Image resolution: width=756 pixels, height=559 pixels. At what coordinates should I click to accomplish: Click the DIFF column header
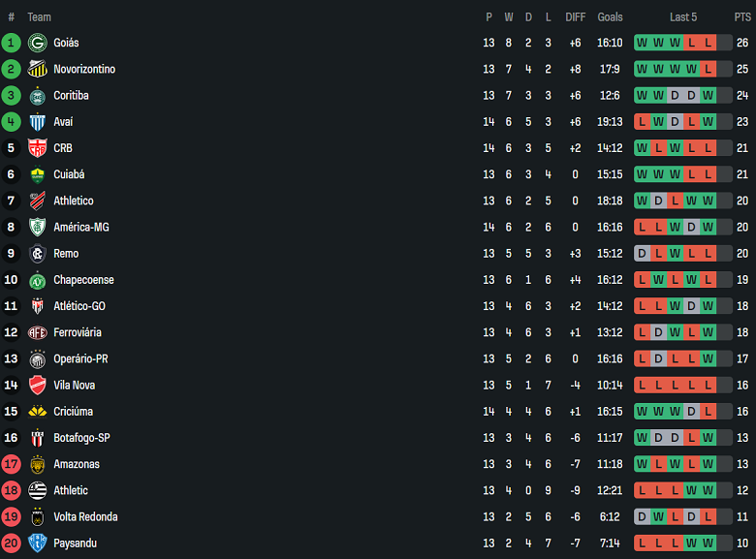[575, 16]
